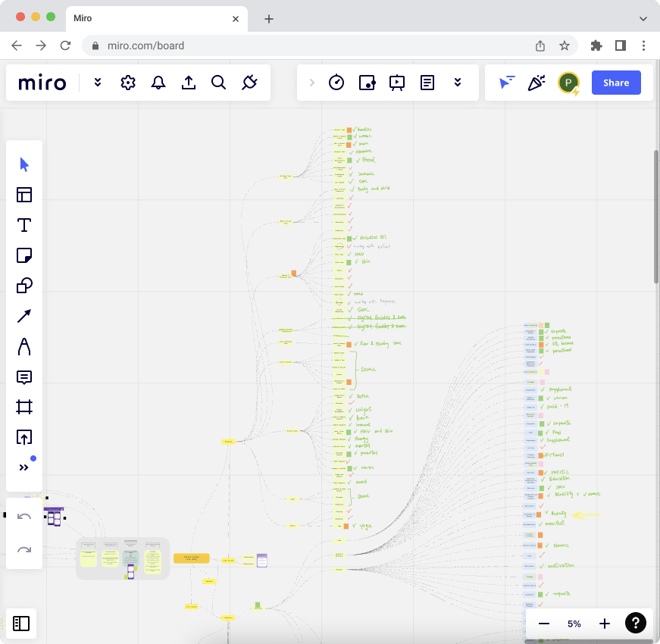Go back in the browser
Screen dimensions: 660x644
click(17, 45)
